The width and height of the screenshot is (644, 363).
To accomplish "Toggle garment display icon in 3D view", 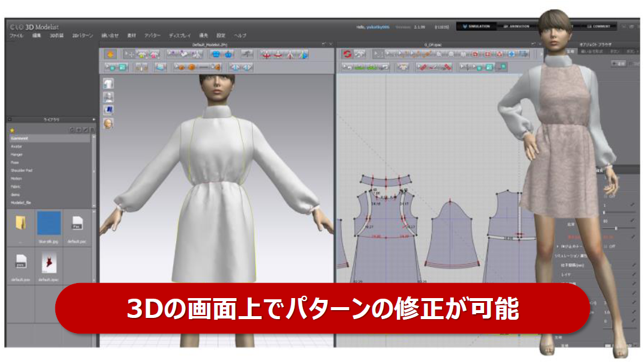I will click(x=108, y=84).
